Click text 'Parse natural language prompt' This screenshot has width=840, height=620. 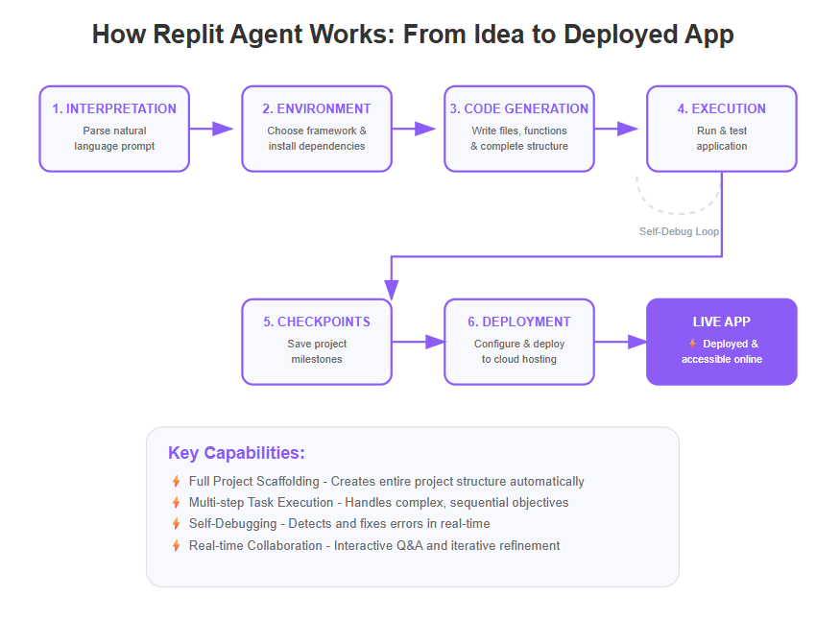click(x=114, y=138)
